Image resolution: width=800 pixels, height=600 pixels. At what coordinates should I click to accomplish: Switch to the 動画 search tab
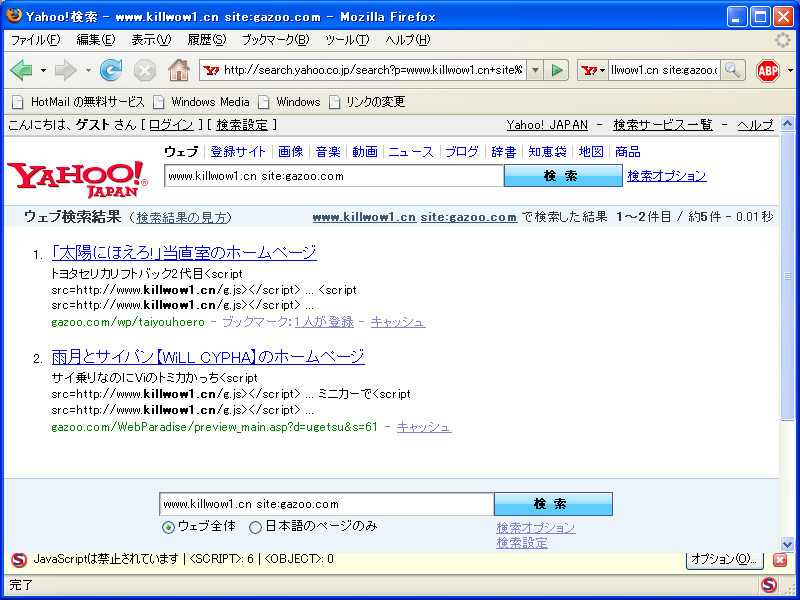[x=365, y=152]
